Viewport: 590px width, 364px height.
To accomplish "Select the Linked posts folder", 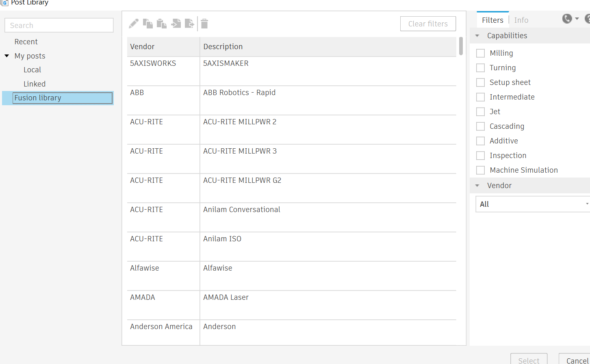I will pyautogui.click(x=35, y=84).
